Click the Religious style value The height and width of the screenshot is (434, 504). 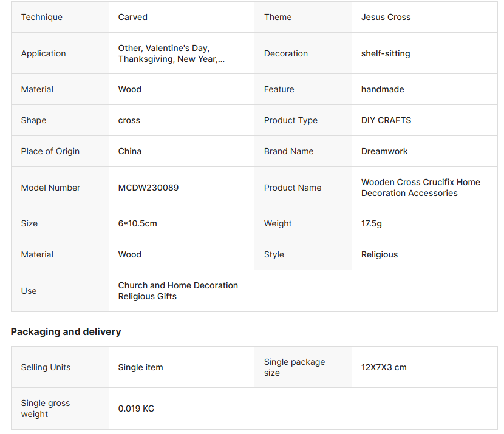380,254
